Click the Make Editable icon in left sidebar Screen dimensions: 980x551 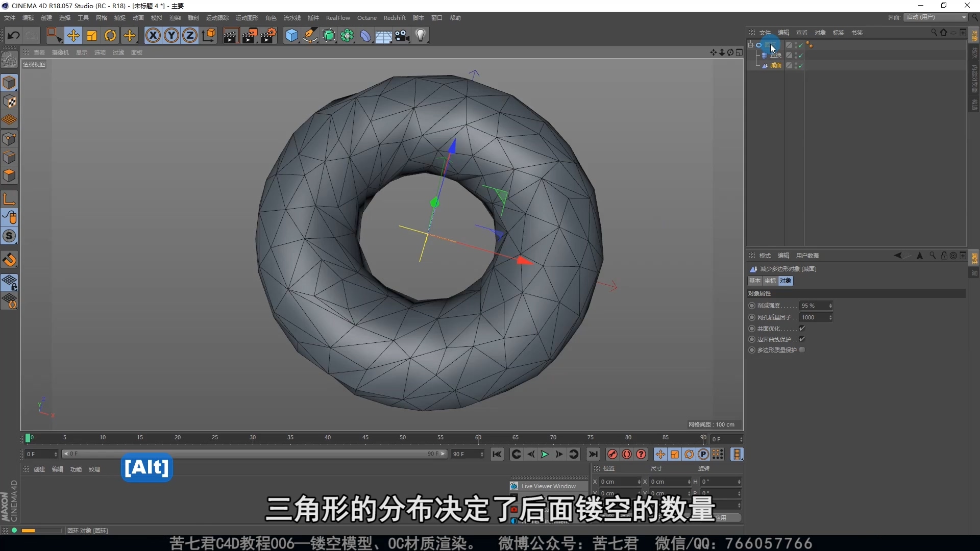tap(9, 60)
